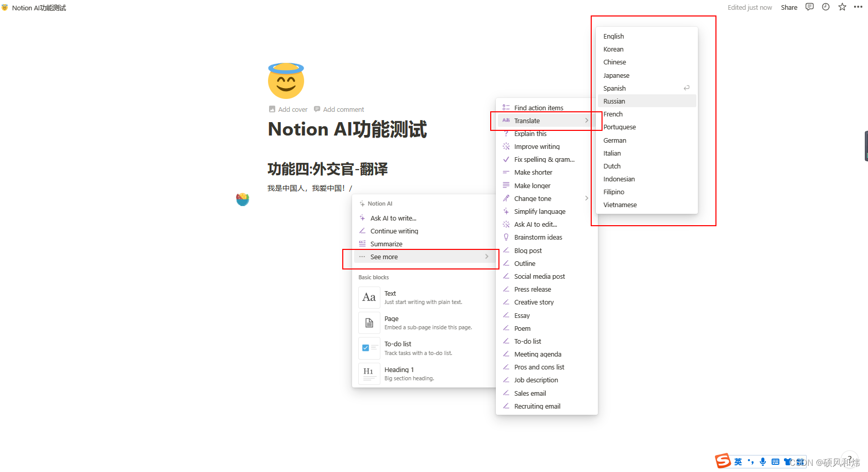
Task: Click the microphone icon in IME toolbar
Action: click(x=763, y=462)
